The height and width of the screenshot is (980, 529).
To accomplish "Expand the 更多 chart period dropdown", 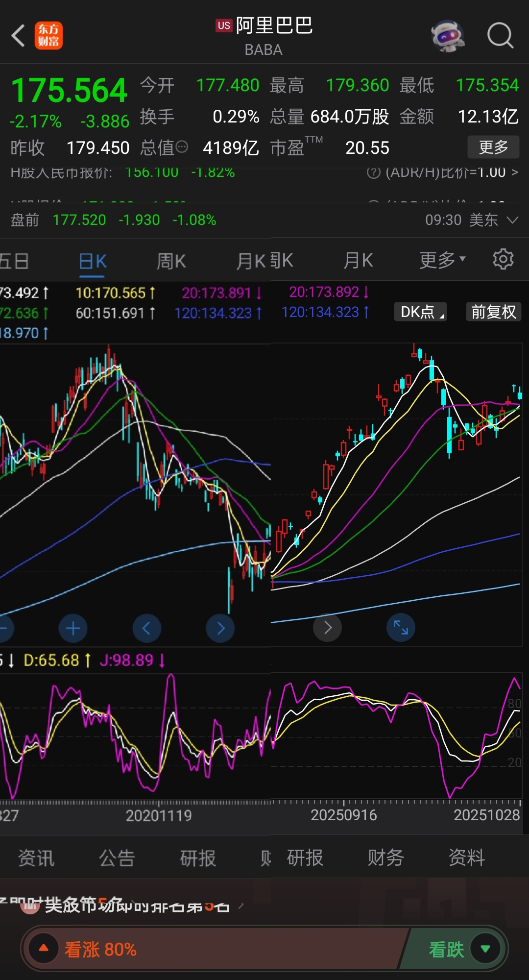I will (x=442, y=260).
